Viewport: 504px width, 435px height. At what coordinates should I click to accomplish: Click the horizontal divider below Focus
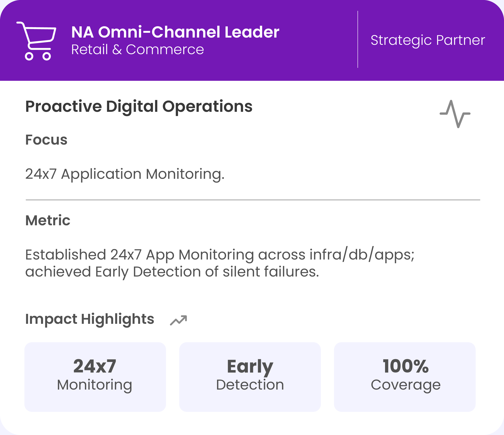point(253,200)
